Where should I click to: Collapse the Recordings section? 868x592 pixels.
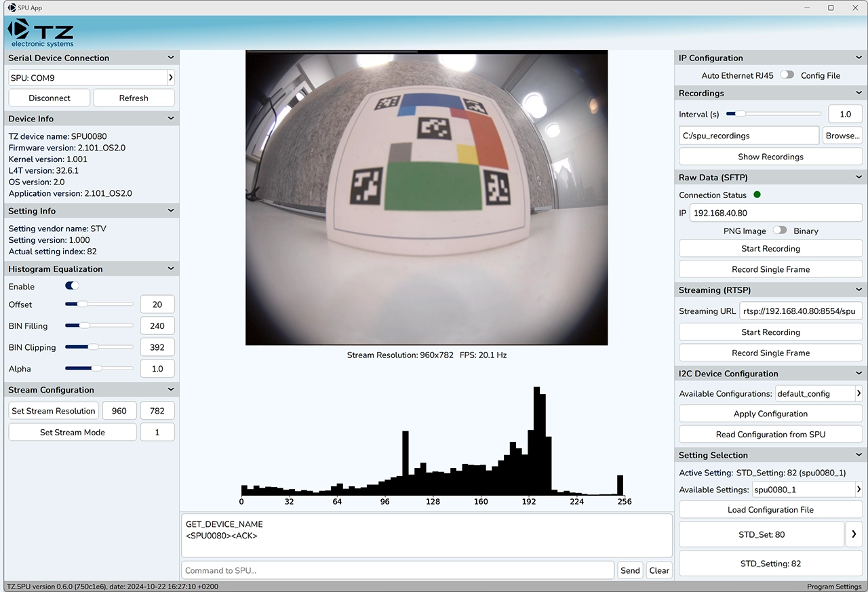coord(859,93)
